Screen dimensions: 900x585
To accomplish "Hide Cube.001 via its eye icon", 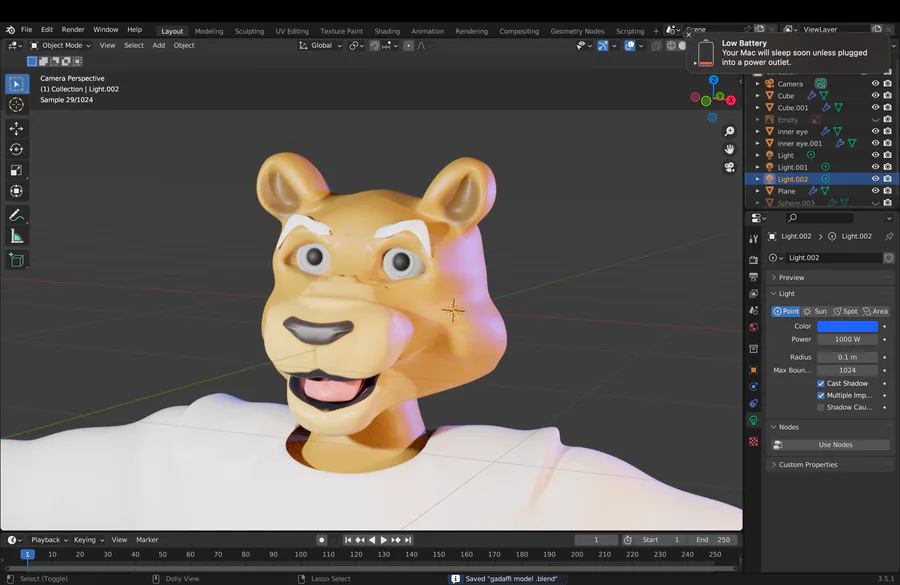I will 875,107.
